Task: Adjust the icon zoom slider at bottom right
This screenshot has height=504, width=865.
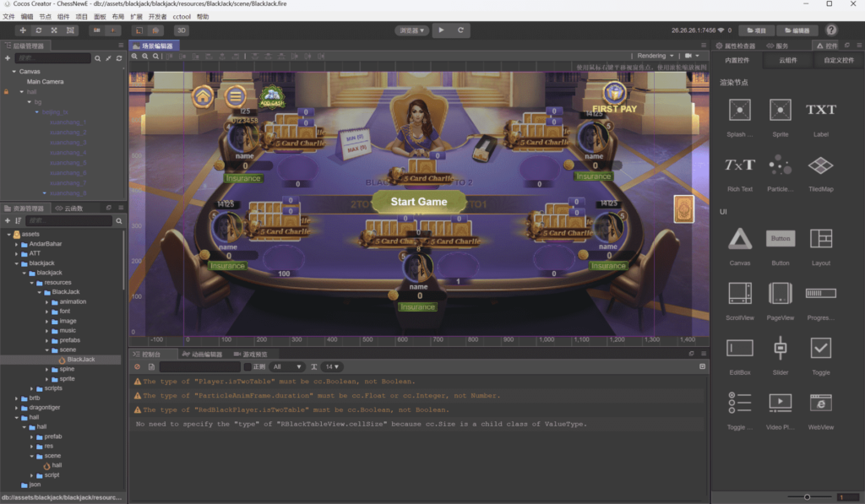Action: pyautogui.click(x=807, y=497)
